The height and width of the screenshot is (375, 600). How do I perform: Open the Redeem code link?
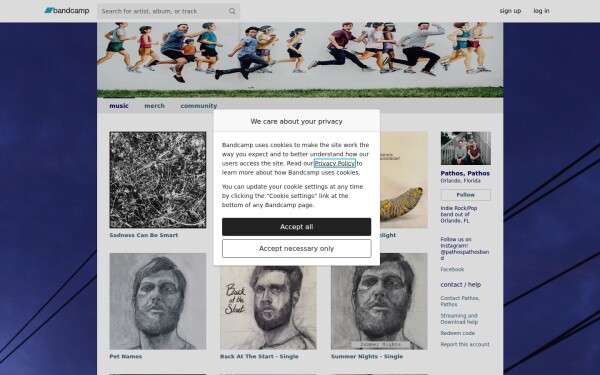458,333
